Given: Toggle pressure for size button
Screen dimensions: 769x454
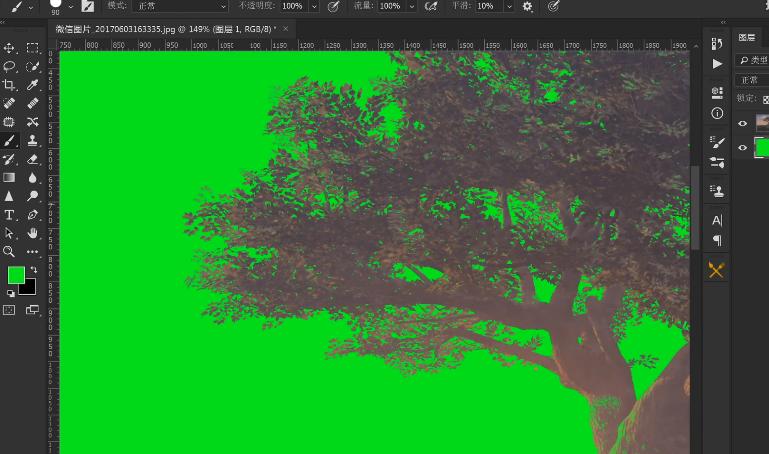Looking at the screenshot, I should click(x=553, y=6).
